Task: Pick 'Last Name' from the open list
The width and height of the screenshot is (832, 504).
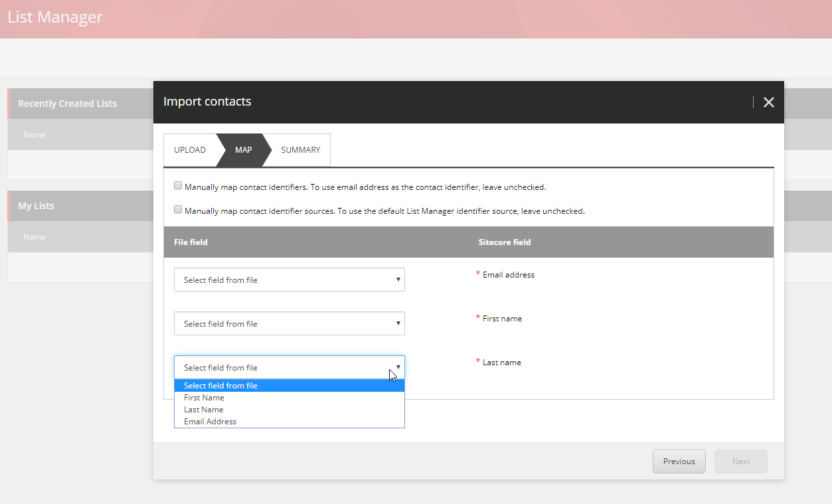Action: pos(290,410)
